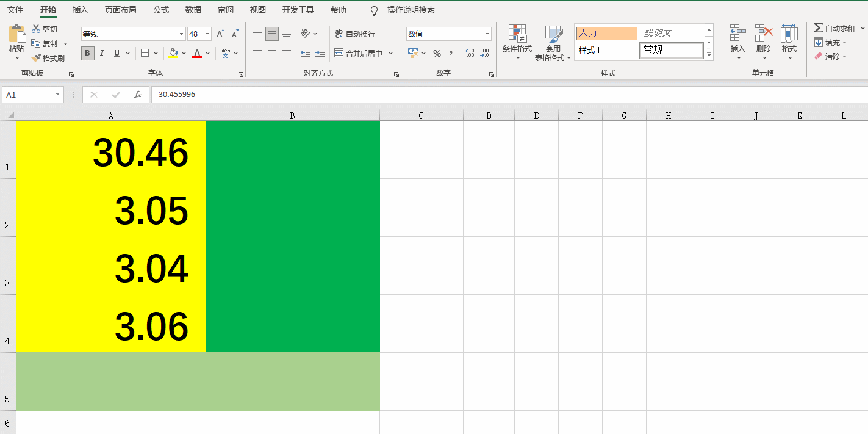Expand the font color dropdown arrow

pyautogui.click(x=207, y=53)
